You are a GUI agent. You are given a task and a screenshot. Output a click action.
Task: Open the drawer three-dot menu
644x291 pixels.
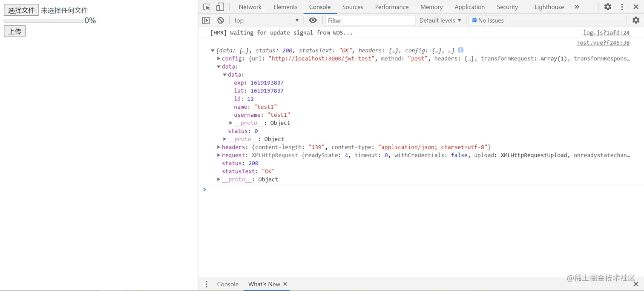coord(207,284)
